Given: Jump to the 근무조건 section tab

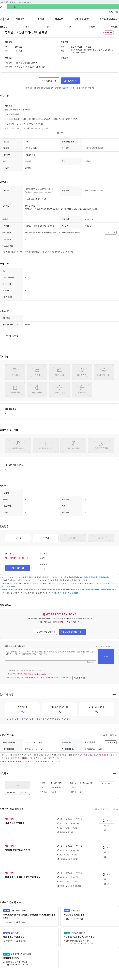Looking at the screenshot, I should pos(26,27).
